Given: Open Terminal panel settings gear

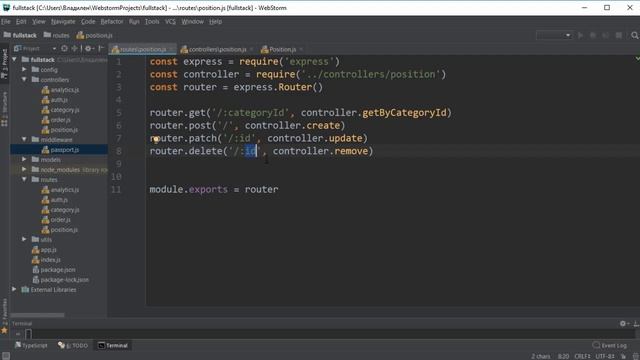Looking at the screenshot, I should 623,323.
